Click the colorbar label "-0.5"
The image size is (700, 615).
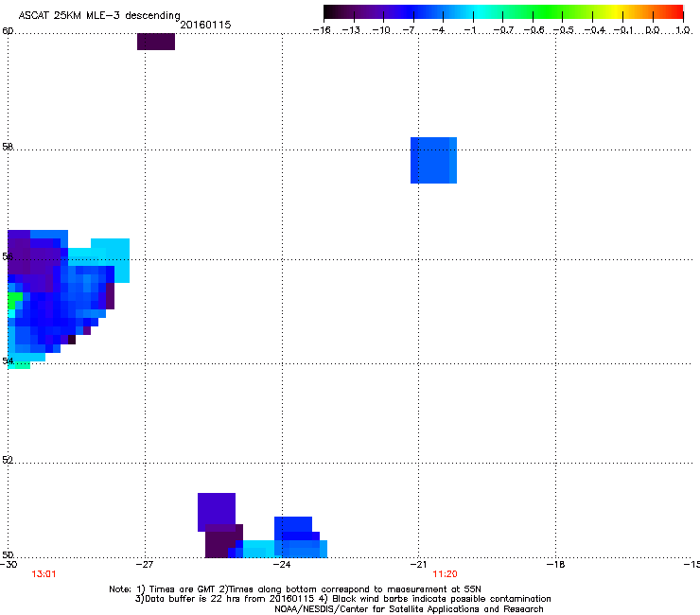point(563,30)
